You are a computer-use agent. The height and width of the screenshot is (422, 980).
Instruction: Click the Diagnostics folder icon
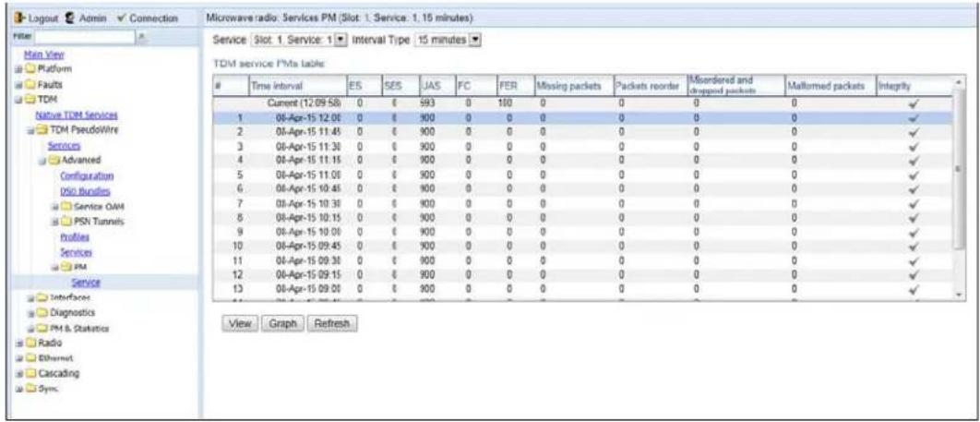(x=40, y=313)
